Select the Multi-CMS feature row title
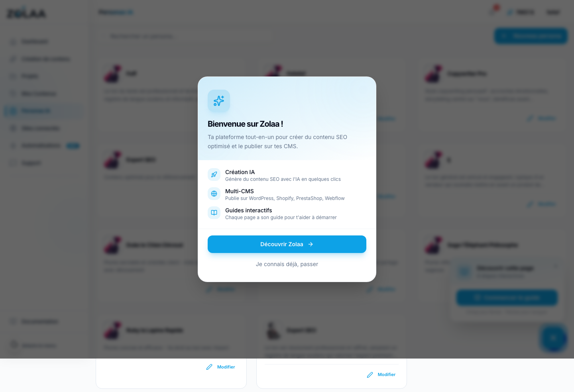 (x=240, y=191)
